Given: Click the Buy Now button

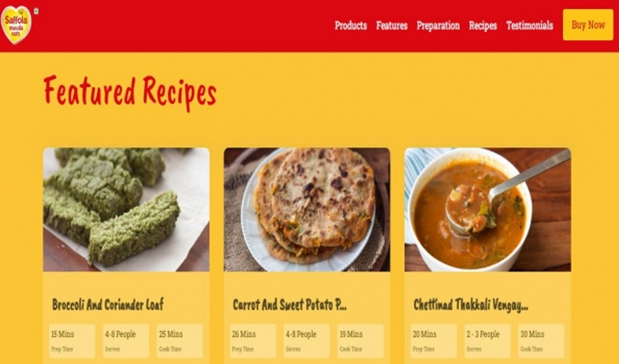Looking at the screenshot, I should click(588, 25).
